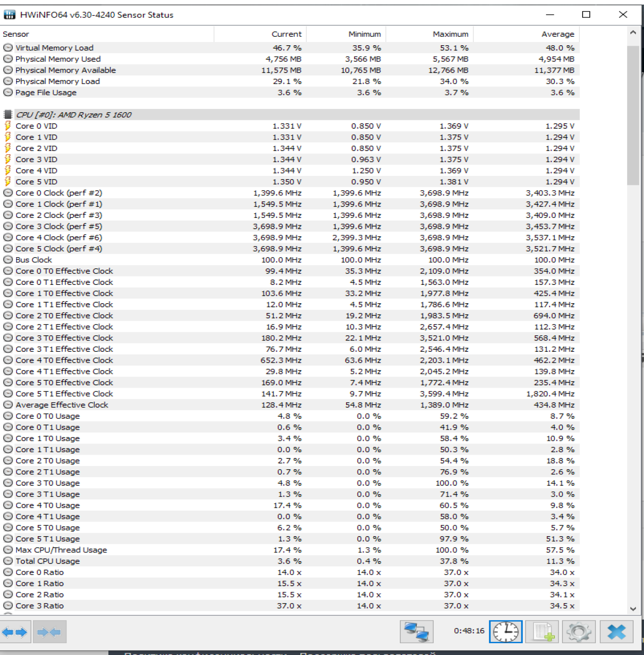Open sensor settings gear icon
Screen dimensions: 644x655
(579, 632)
